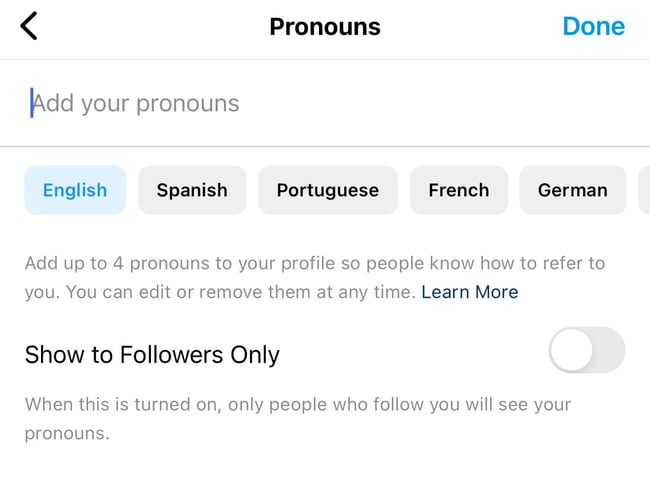
Task: Open the Learn More link
Action: pos(470,292)
